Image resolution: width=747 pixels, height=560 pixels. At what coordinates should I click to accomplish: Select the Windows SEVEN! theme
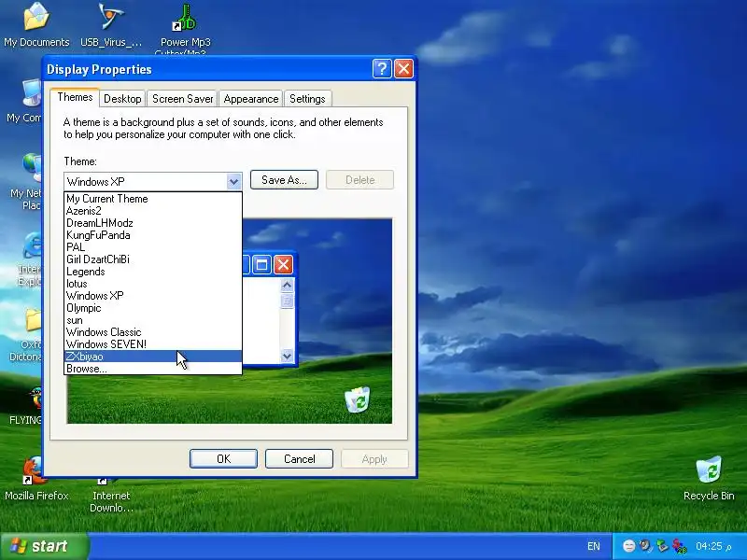(x=153, y=344)
